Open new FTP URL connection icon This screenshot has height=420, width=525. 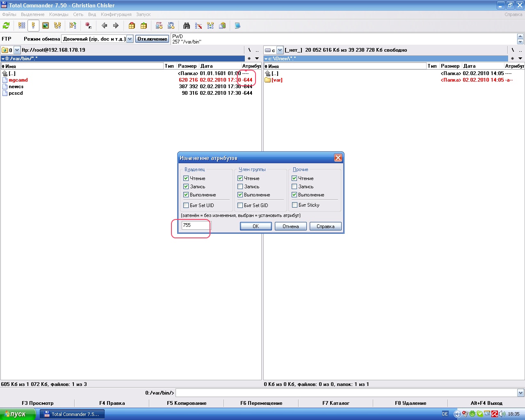point(171,25)
